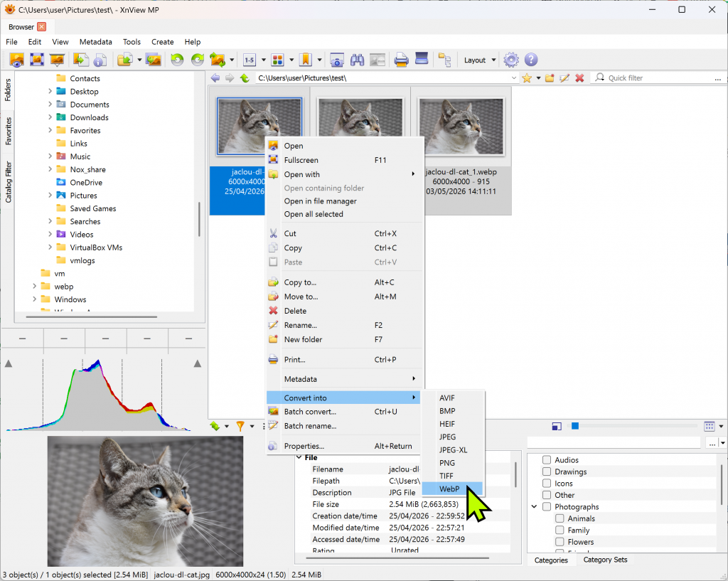Expand the Pictures folder node
728x581 pixels.
pos(50,196)
